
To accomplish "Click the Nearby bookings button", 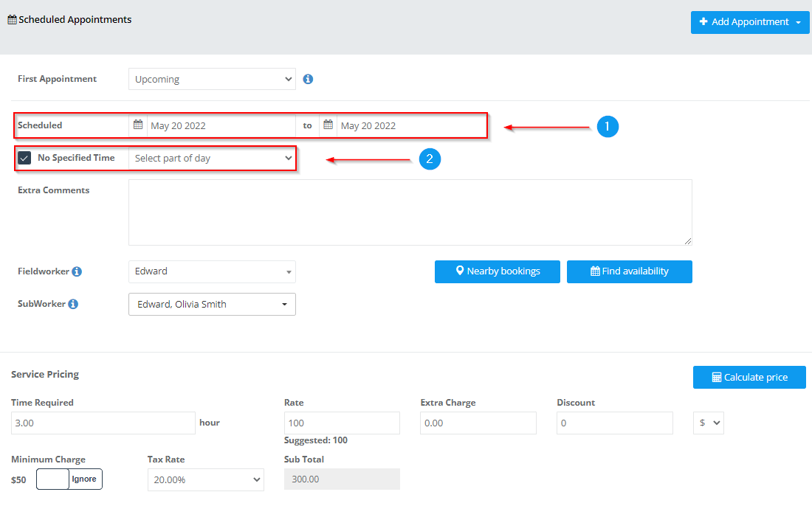I will pos(497,271).
